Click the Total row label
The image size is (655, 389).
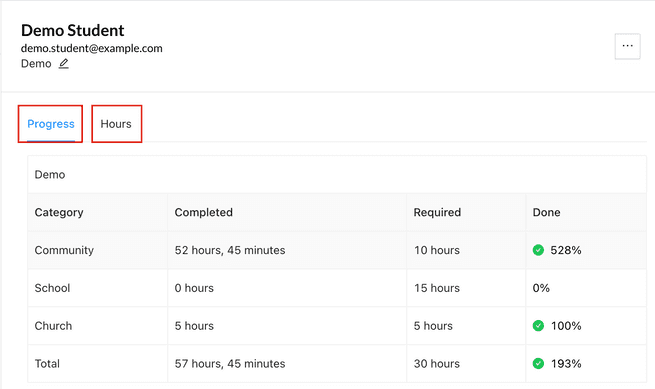[x=47, y=364]
